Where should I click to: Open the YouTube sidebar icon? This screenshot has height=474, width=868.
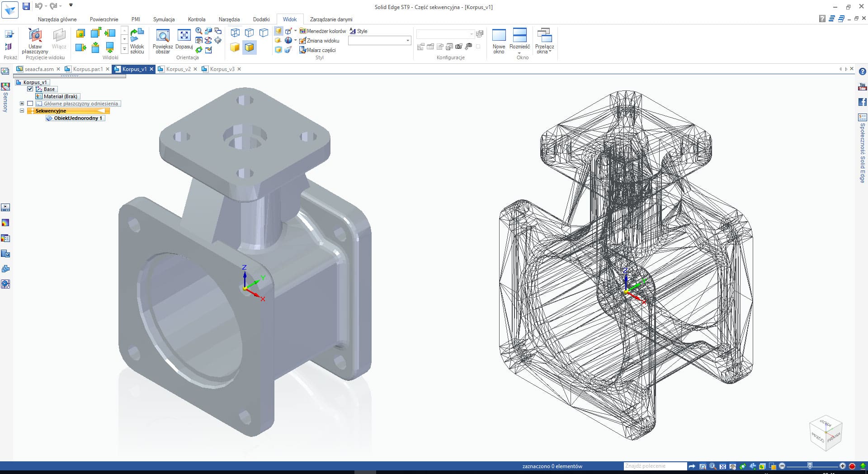862,87
